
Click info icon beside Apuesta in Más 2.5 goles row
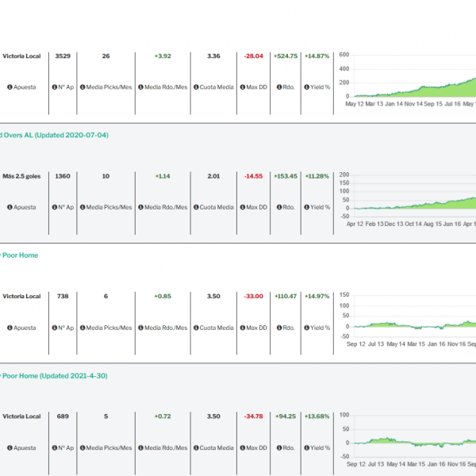pos(10,207)
